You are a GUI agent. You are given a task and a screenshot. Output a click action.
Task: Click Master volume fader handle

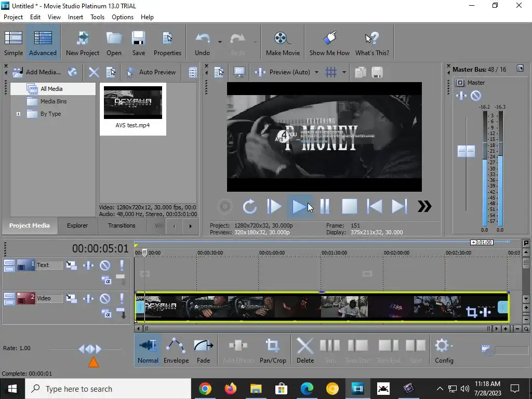pos(466,151)
